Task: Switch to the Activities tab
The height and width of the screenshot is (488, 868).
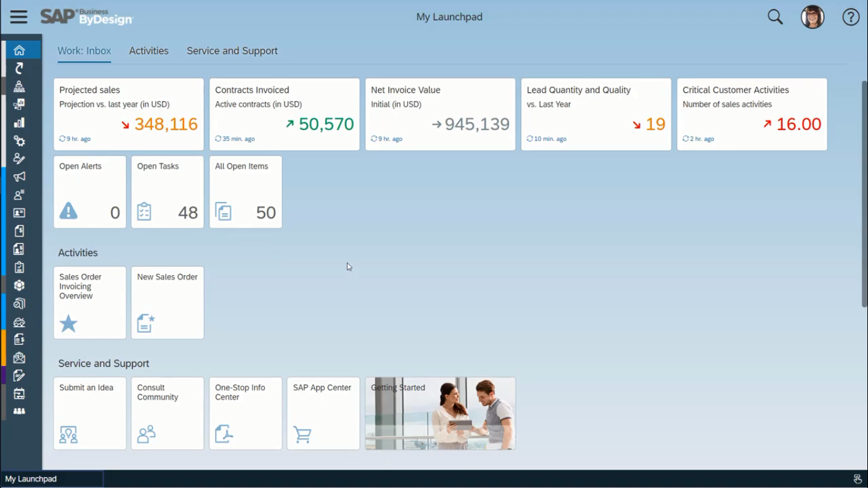Action: pos(149,51)
